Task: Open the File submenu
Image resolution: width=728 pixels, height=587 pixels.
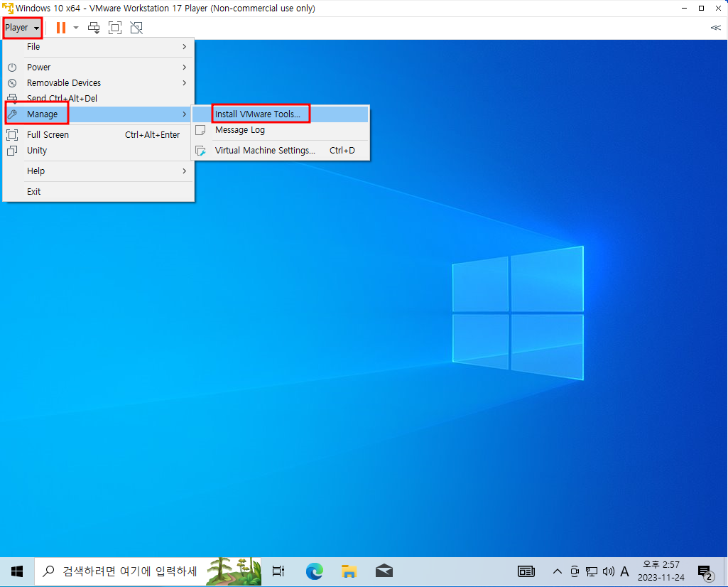Action: tap(99, 47)
